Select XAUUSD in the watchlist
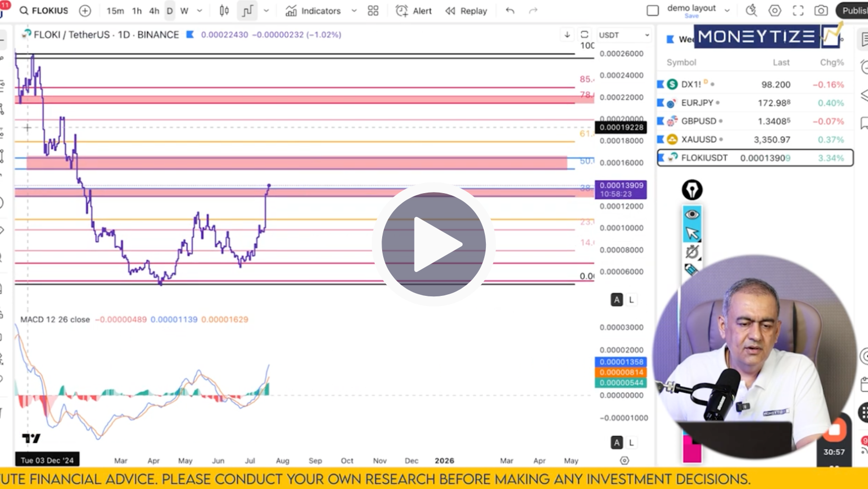 point(755,140)
